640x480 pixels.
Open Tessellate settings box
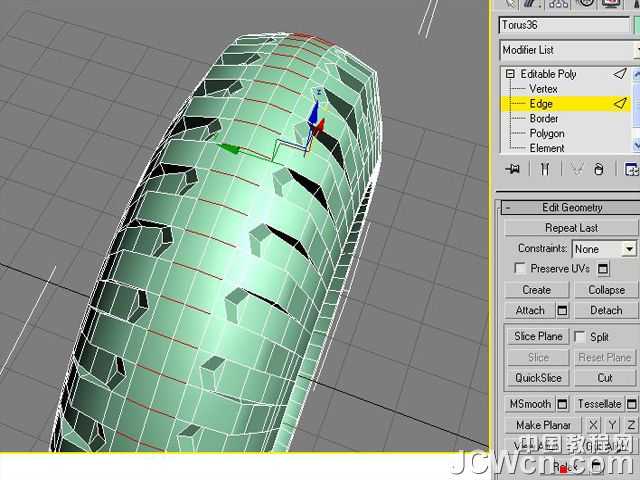631,404
